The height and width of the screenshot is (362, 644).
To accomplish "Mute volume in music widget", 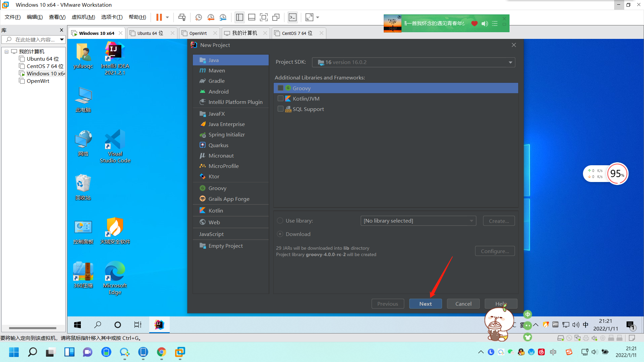I will click(485, 23).
